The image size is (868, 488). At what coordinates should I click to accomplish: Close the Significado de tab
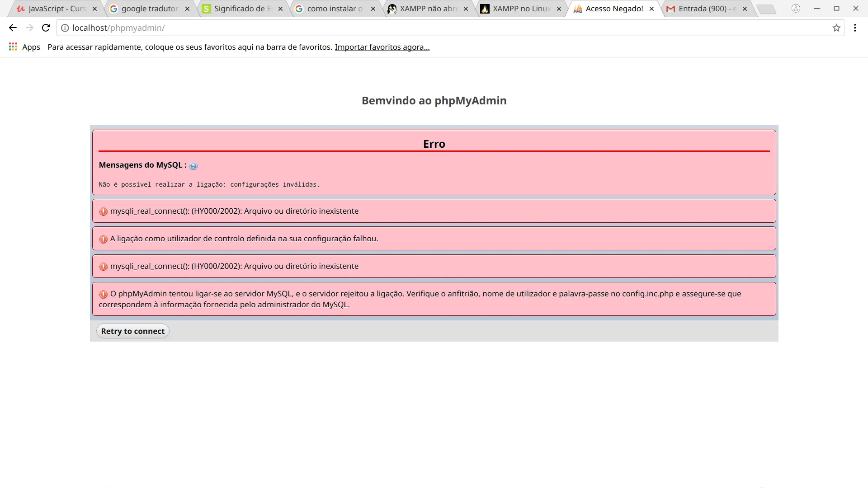[280, 9]
